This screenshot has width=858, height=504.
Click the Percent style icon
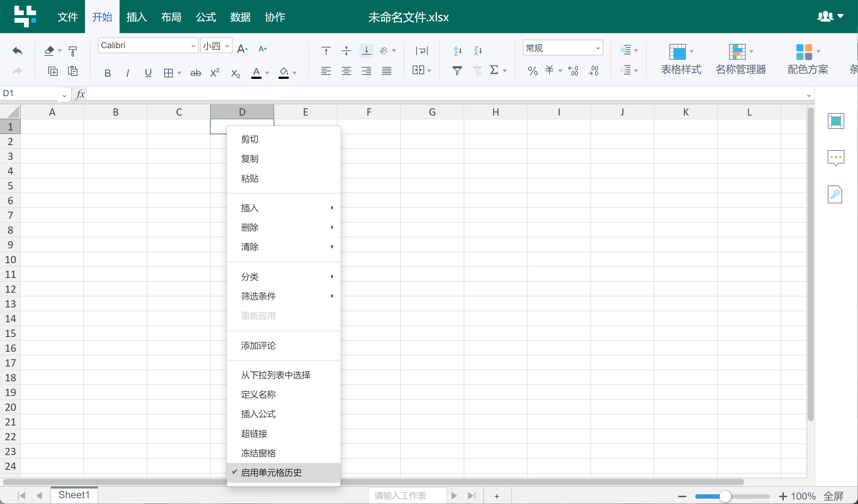pos(533,71)
